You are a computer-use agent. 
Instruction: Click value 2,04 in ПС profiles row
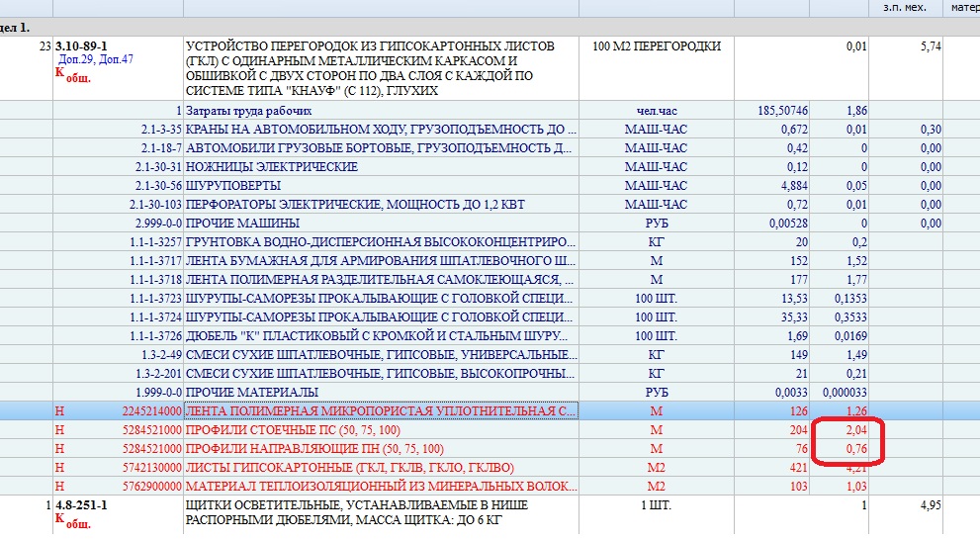(856, 429)
